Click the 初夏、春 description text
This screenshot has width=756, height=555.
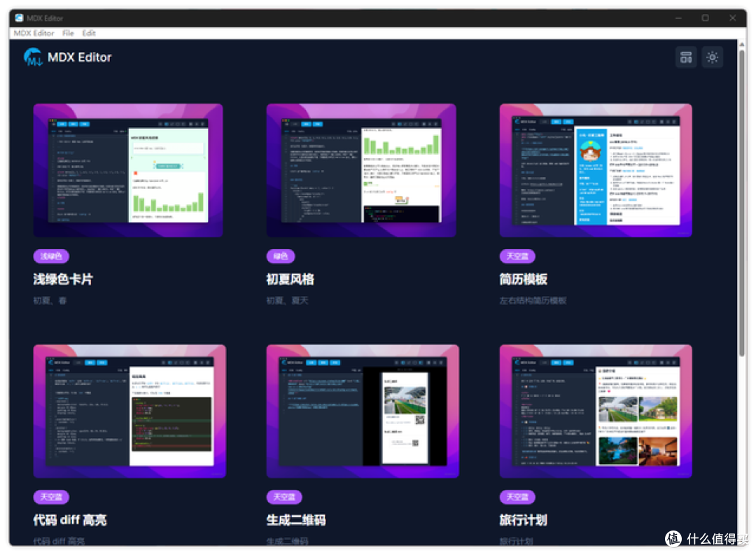tap(50, 300)
